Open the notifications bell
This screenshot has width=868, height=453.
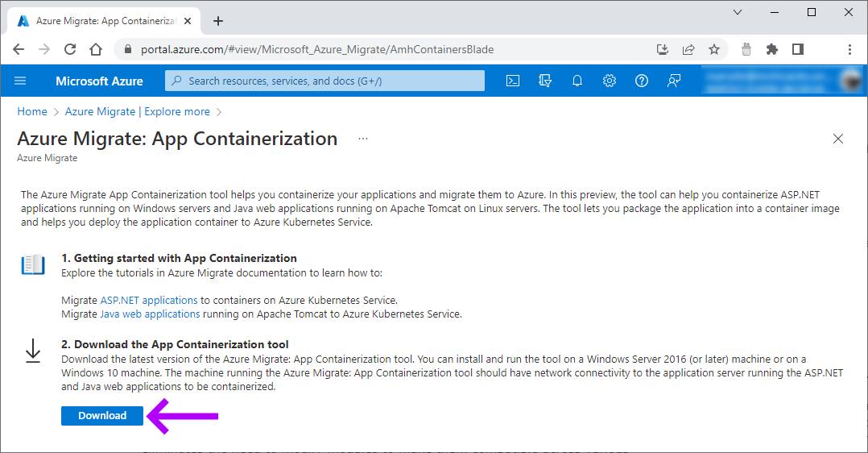[x=577, y=81]
